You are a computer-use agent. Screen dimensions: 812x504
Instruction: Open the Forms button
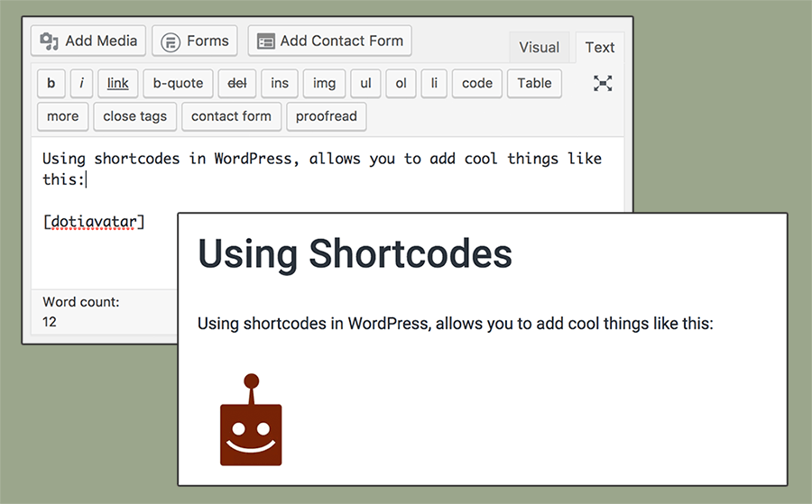[195, 41]
